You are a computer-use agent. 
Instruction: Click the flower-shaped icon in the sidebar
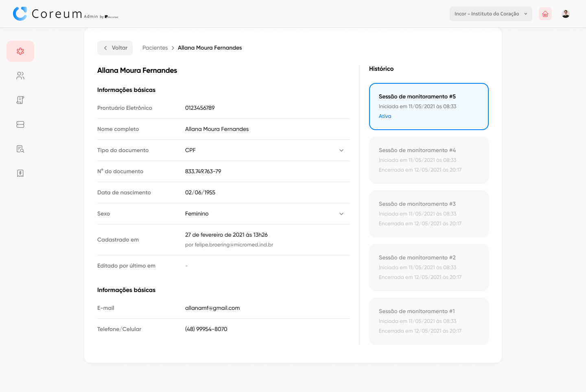coord(20,51)
